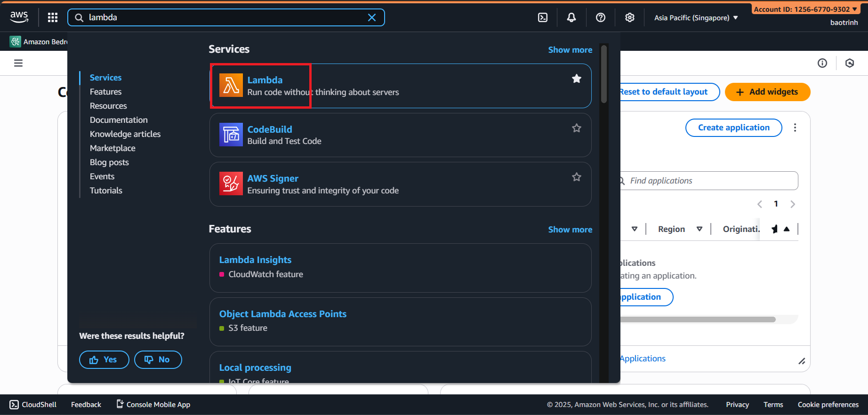
Task: Clear the search field with X icon
Action: pyautogui.click(x=372, y=17)
